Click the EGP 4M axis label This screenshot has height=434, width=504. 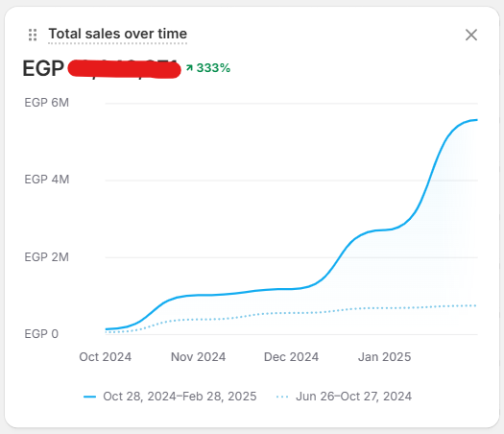click(47, 180)
